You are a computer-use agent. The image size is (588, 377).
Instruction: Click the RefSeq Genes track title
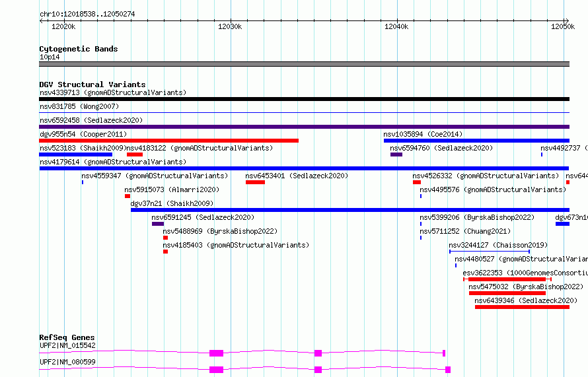67,337
